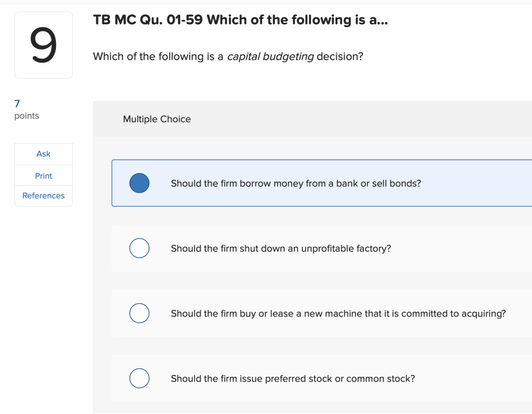Select the radio button for borrowing from a bank
The image size is (532, 414).
139,183
